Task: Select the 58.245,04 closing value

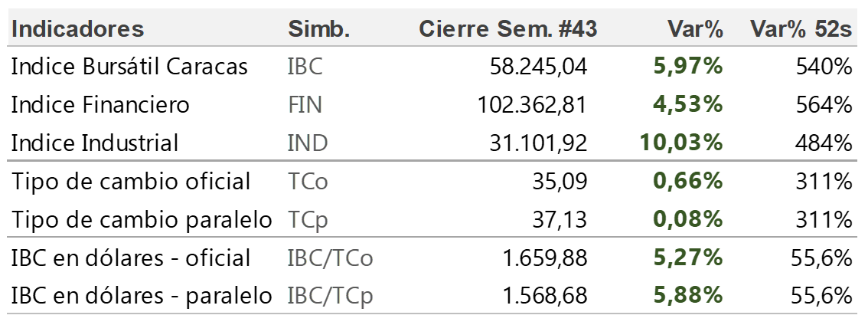Action: coord(539,67)
